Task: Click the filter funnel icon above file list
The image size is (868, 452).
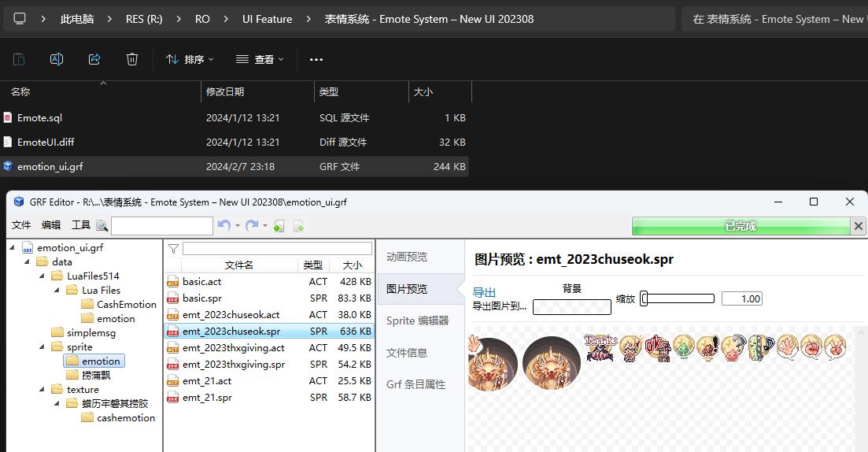Action: pos(173,248)
